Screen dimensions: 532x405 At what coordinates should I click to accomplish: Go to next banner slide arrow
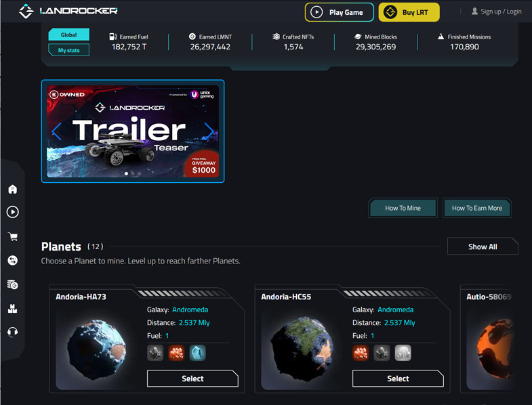pos(209,131)
